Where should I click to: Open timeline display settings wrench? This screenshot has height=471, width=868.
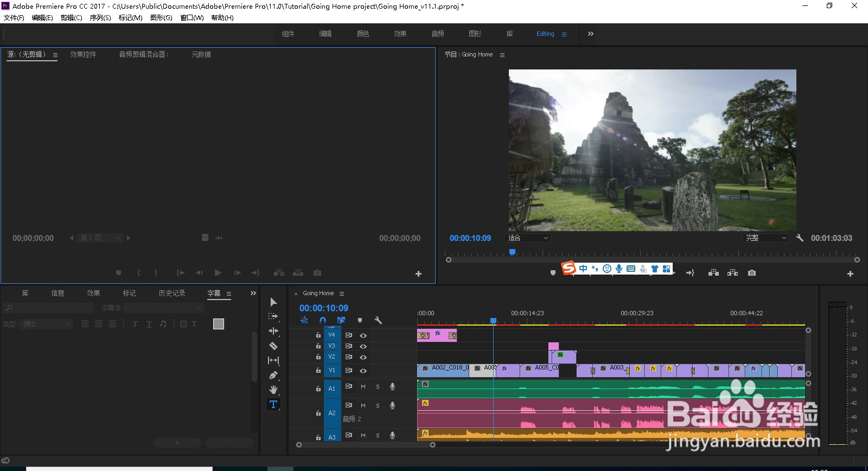point(378,320)
